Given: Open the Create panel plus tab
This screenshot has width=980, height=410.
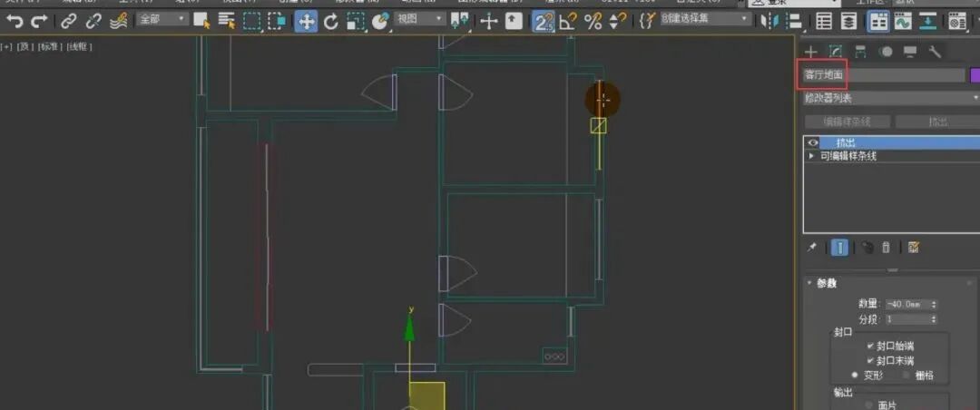Looking at the screenshot, I should pos(810,52).
